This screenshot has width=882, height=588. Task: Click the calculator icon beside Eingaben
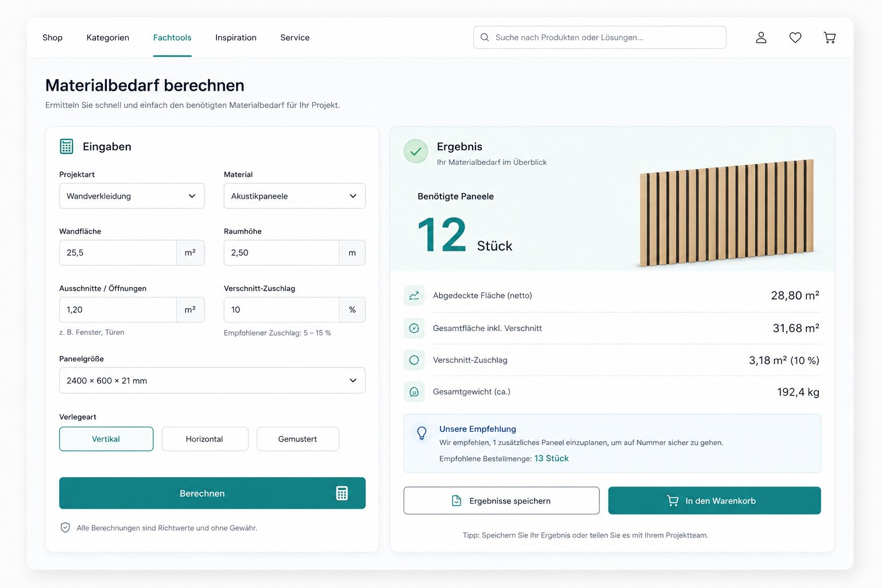[x=67, y=146]
